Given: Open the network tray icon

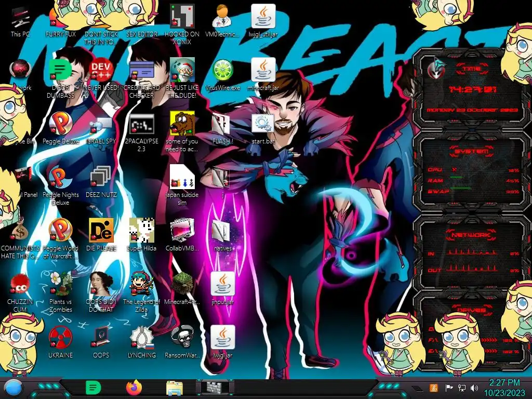Looking at the screenshot, I should 462,388.
